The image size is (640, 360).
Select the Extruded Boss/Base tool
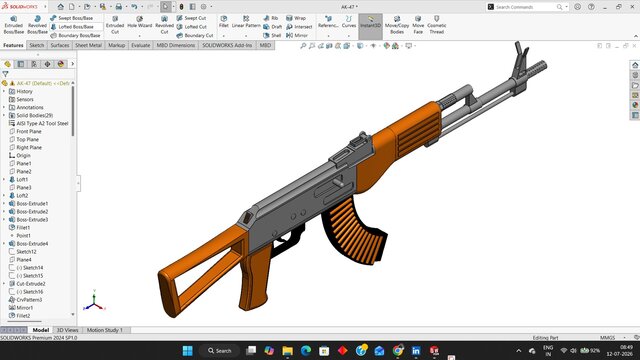pos(13,25)
